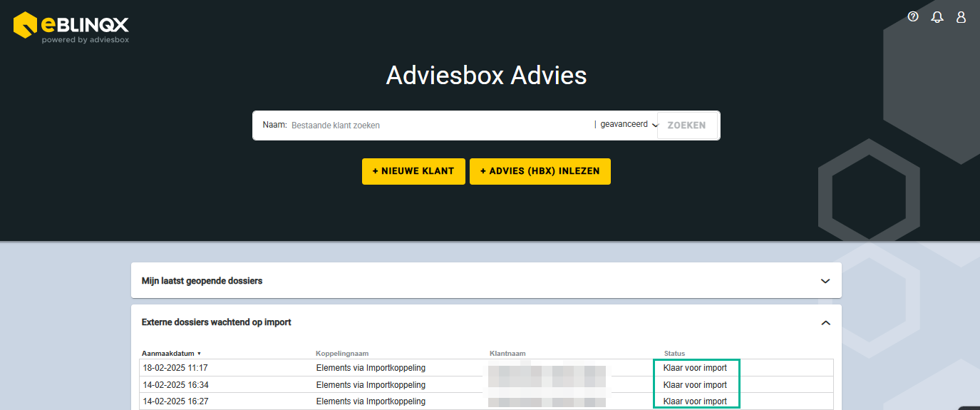The height and width of the screenshot is (410, 980).
Task: Click Elements via Importkoppeling in the 16:27 row
Action: [x=371, y=401]
